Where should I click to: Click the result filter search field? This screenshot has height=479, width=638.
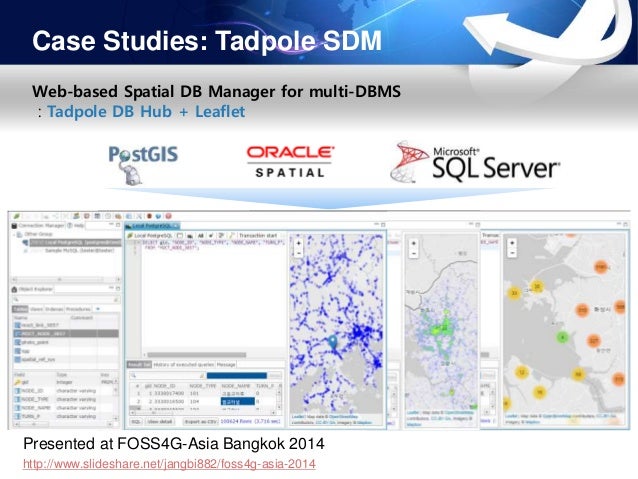(167, 376)
